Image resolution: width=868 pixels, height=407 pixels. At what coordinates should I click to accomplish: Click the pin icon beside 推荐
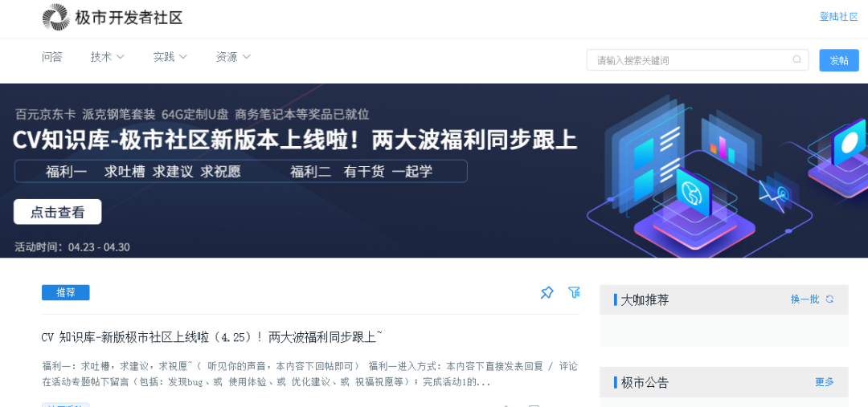click(547, 293)
